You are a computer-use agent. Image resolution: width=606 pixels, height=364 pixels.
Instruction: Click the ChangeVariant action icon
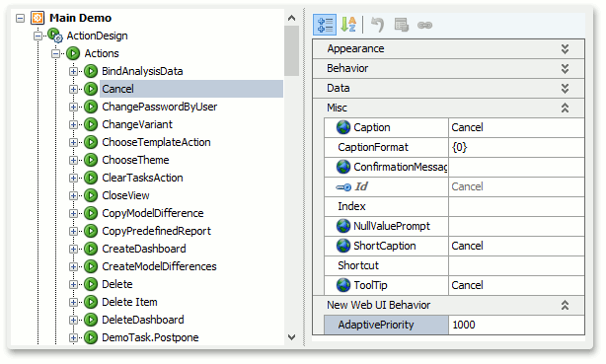(91, 124)
